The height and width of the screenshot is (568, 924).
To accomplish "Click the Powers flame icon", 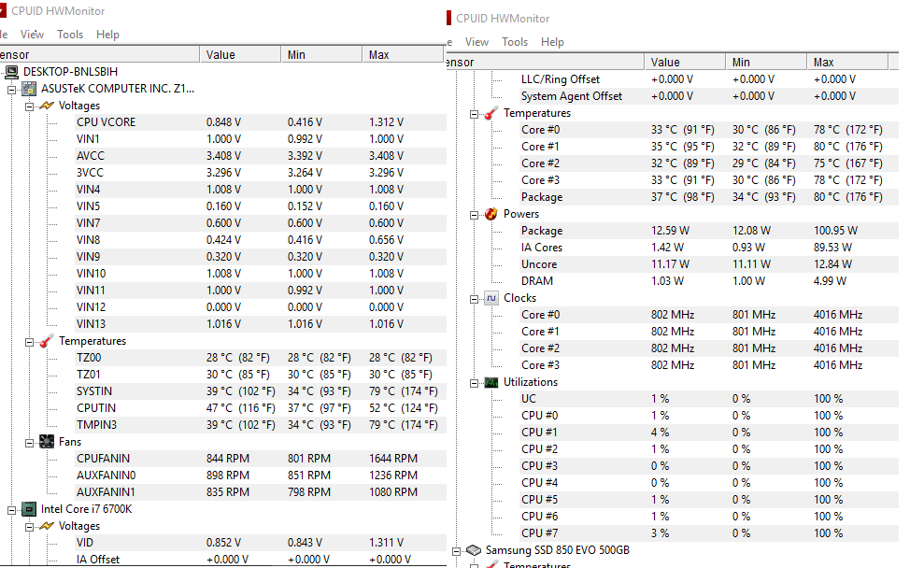I will tap(490, 214).
